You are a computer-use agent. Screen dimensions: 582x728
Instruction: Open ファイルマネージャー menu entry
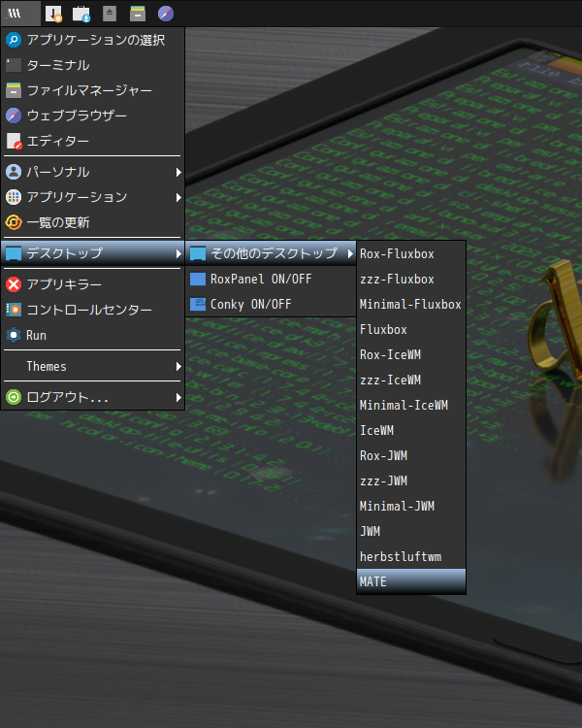tap(93, 90)
